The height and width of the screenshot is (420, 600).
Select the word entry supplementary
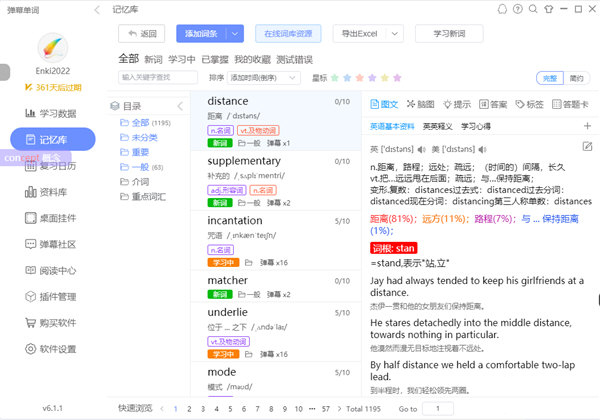pyautogui.click(x=276, y=181)
